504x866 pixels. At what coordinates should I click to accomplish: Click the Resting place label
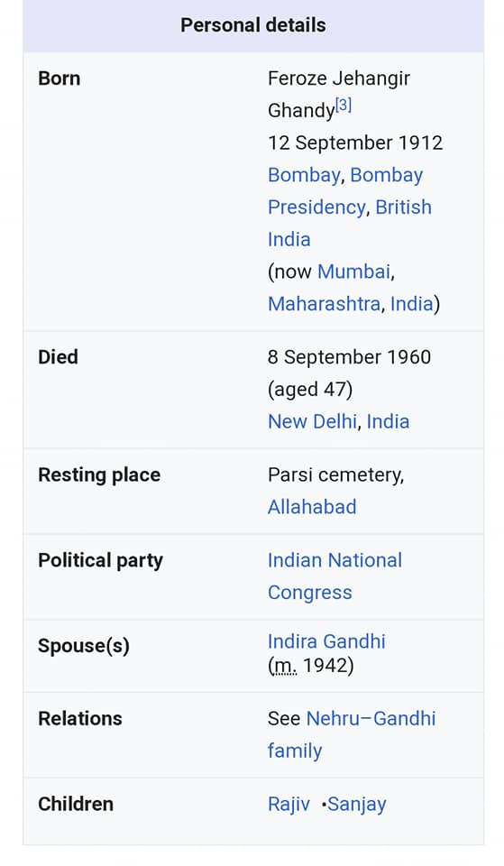pos(99,475)
